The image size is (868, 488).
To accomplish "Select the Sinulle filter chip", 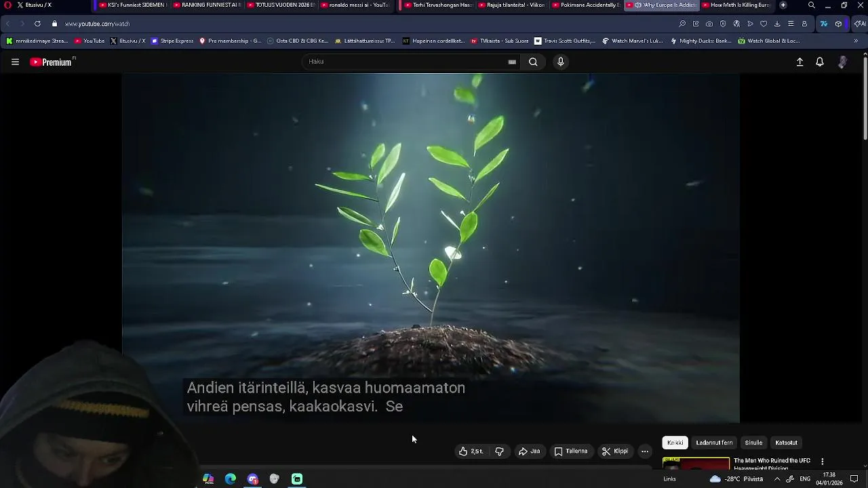I will pos(753,443).
